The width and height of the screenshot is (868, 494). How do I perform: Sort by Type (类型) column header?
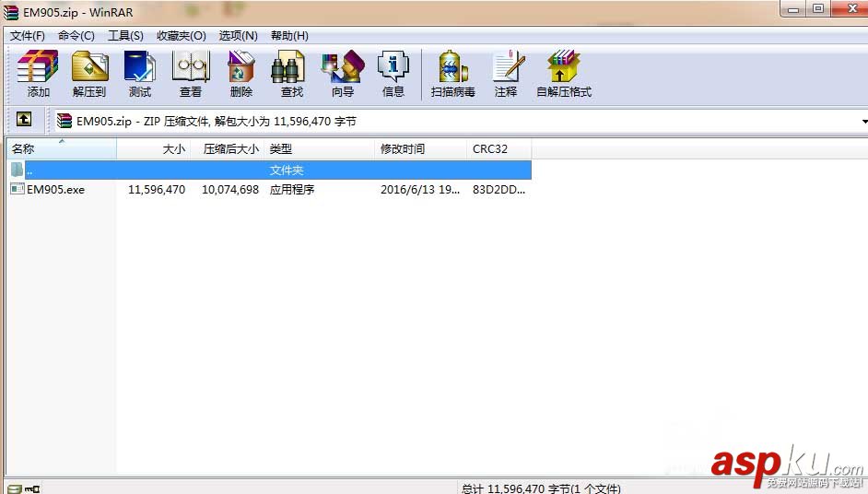[x=320, y=148]
